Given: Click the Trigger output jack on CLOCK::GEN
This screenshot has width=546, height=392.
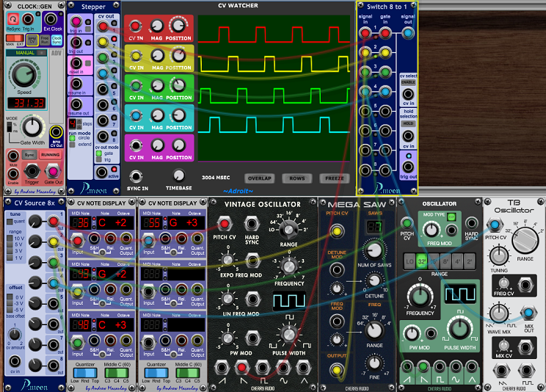Looking at the screenshot, I should [32, 171].
